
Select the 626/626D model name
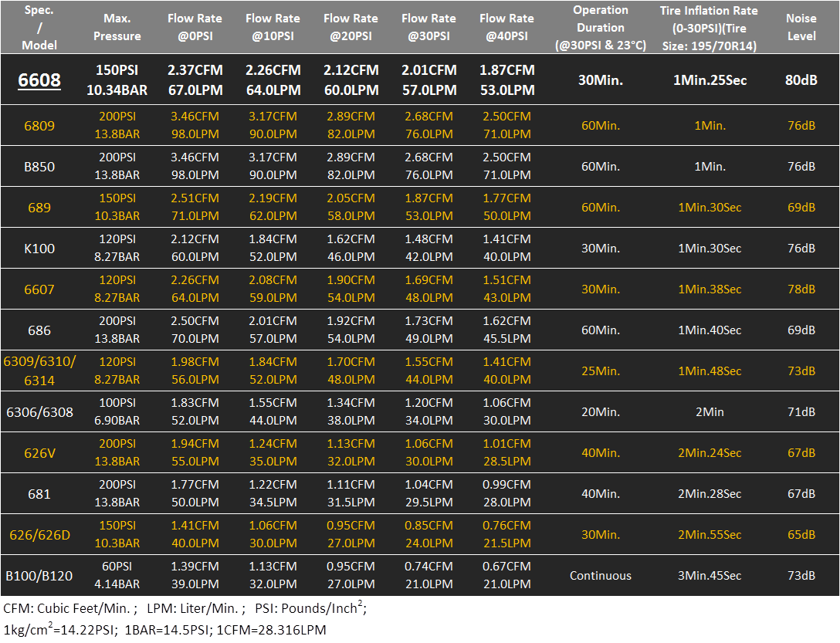pyautogui.click(x=39, y=535)
